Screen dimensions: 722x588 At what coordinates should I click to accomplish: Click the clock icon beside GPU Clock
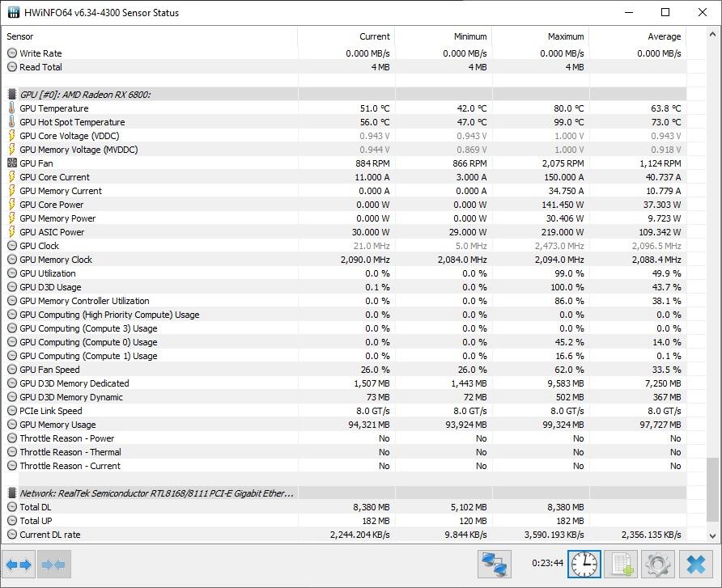[x=12, y=246]
